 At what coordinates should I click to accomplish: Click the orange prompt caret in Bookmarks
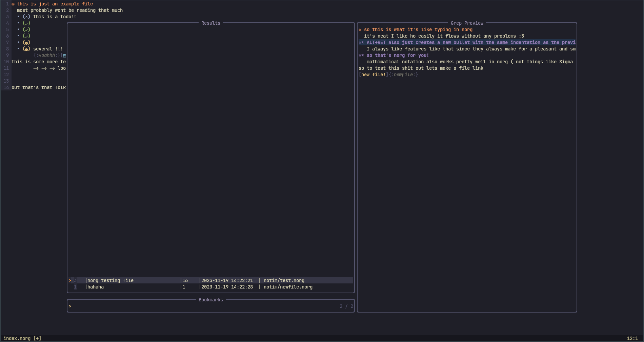(70, 306)
